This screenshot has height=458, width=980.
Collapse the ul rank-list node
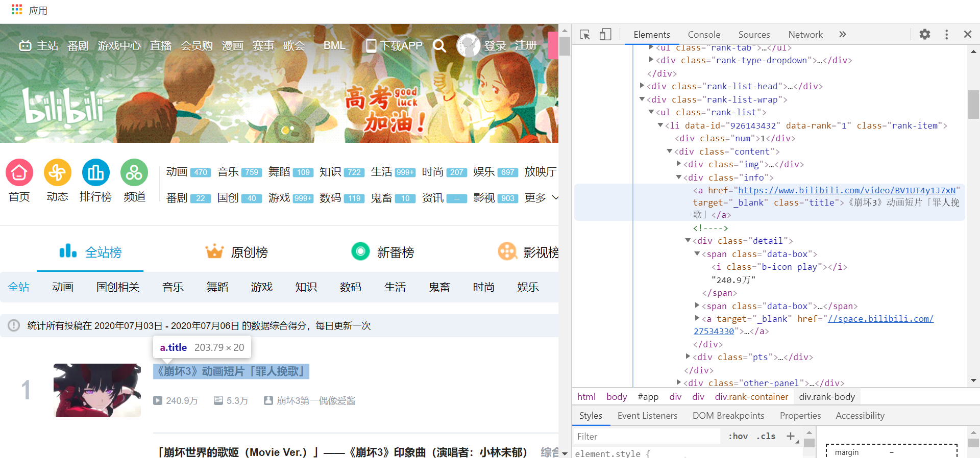[651, 112]
